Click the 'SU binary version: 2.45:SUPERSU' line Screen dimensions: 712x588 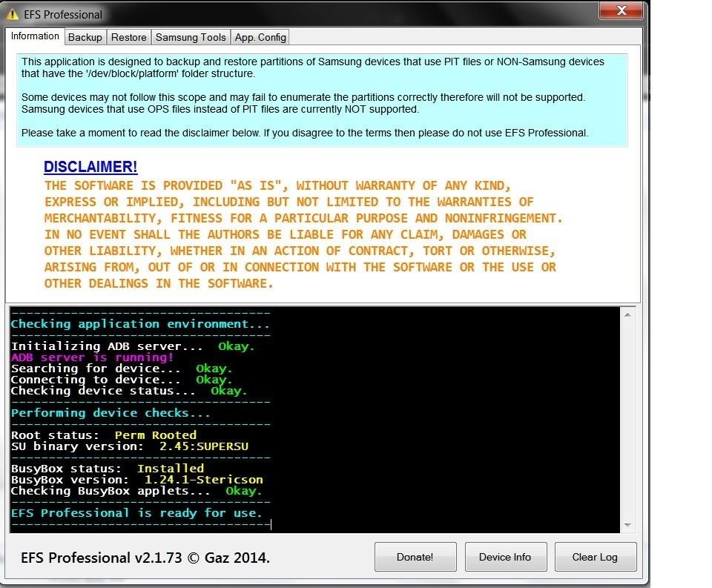click(130, 446)
